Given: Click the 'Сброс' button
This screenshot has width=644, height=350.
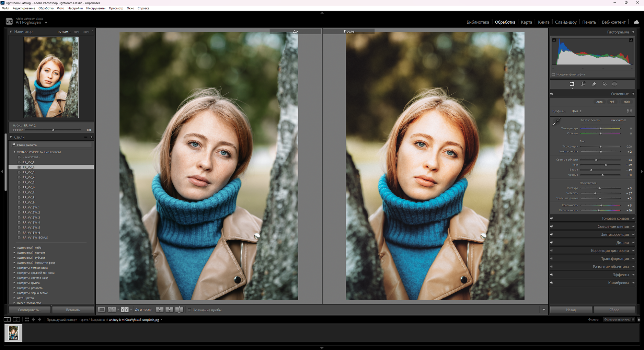Looking at the screenshot, I should (614, 310).
